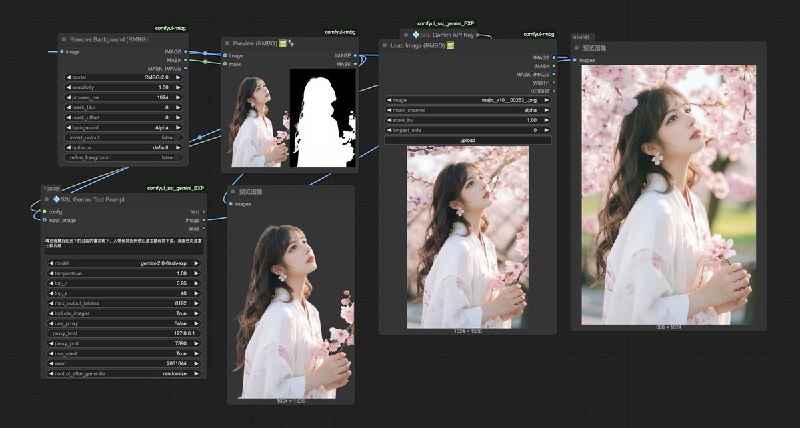Click the blue SSL Gemini API Key icon
This screenshot has width=800, height=428.
(415, 34)
